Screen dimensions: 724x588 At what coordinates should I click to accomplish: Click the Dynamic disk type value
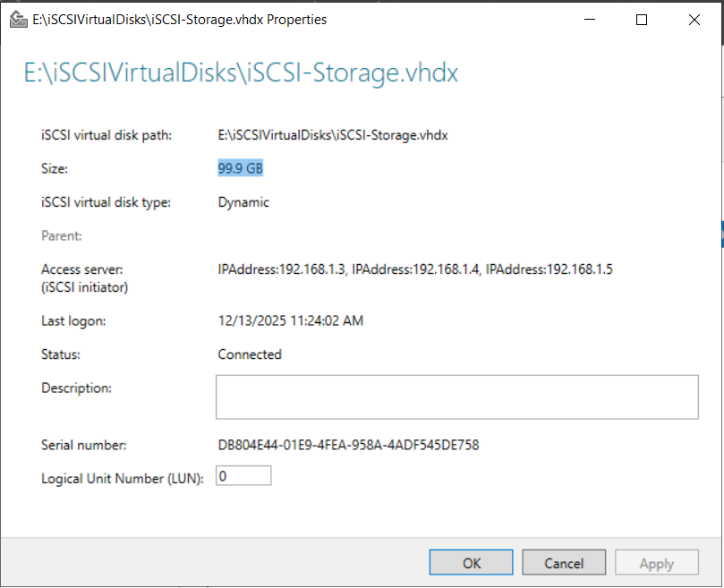[x=243, y=202]
